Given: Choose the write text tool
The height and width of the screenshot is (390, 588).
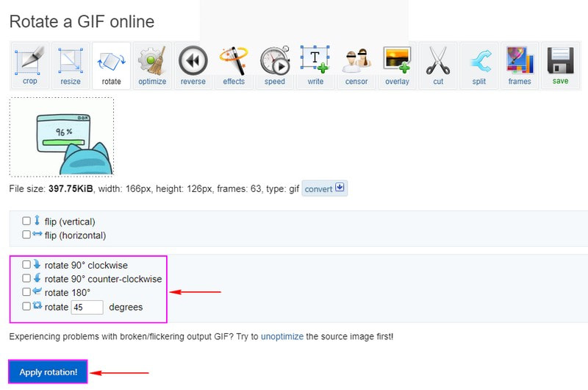Looking at the screenshot, I should point(315,65).
